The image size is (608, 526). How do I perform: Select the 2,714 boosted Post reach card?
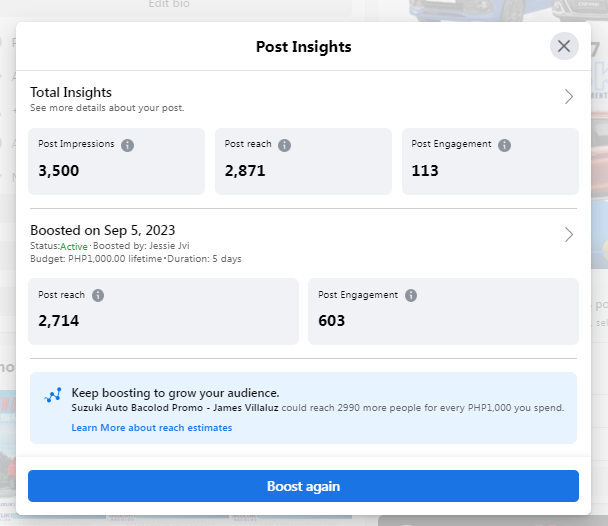(x=163, y=312)
